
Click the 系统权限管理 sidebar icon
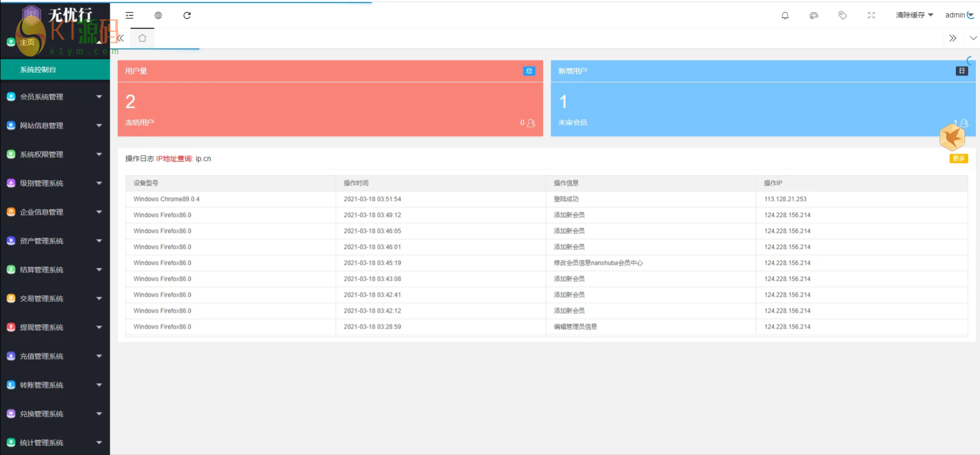11,154
